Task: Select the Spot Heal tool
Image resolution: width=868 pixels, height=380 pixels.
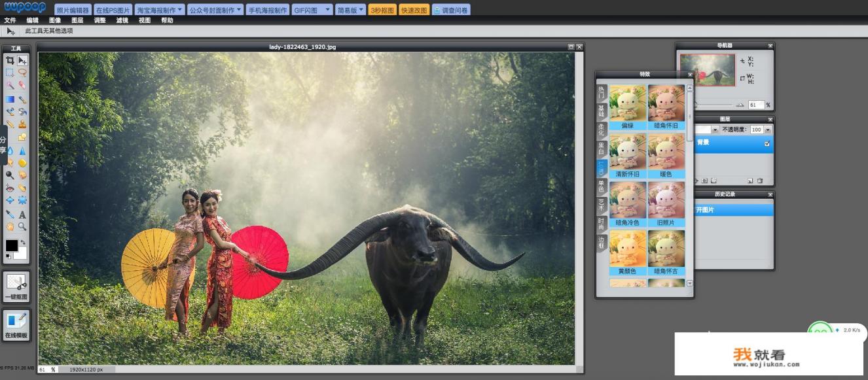Action: point(22,188)
